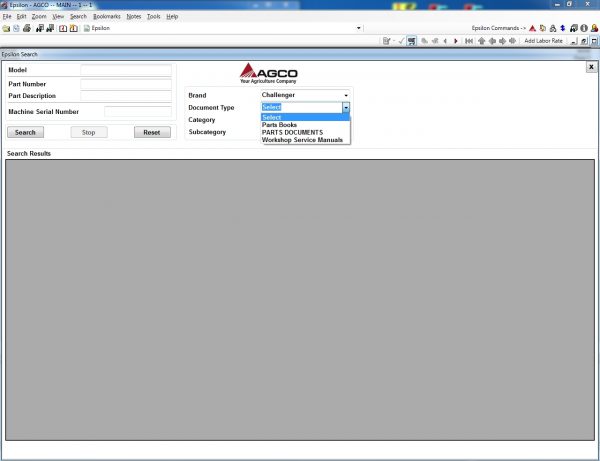
Task: Click the Machine Serial Number input field
Action: 138,112
